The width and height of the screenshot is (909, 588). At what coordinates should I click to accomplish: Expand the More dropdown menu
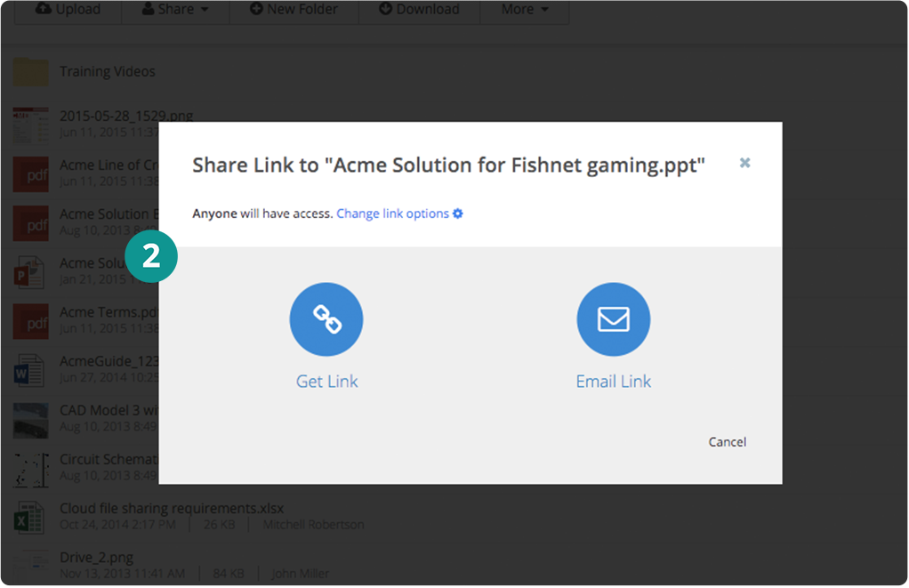[x=524, y=10]
